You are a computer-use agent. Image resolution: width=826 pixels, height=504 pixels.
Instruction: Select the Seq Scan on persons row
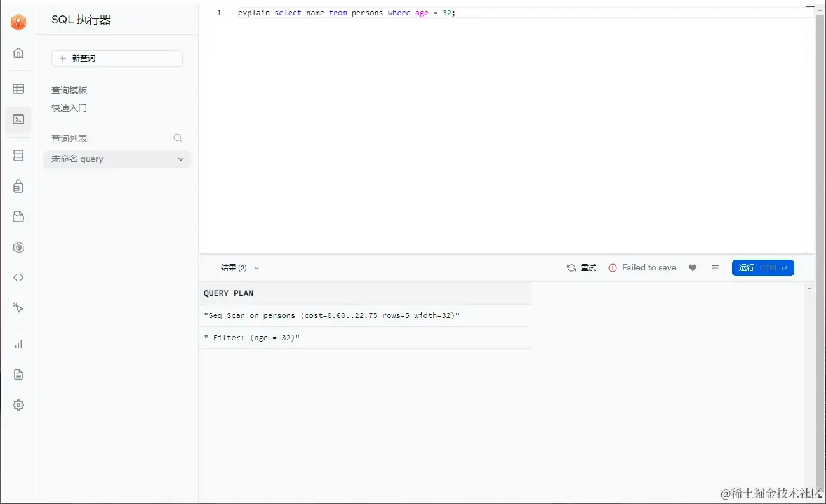click(x=364, y=315)
